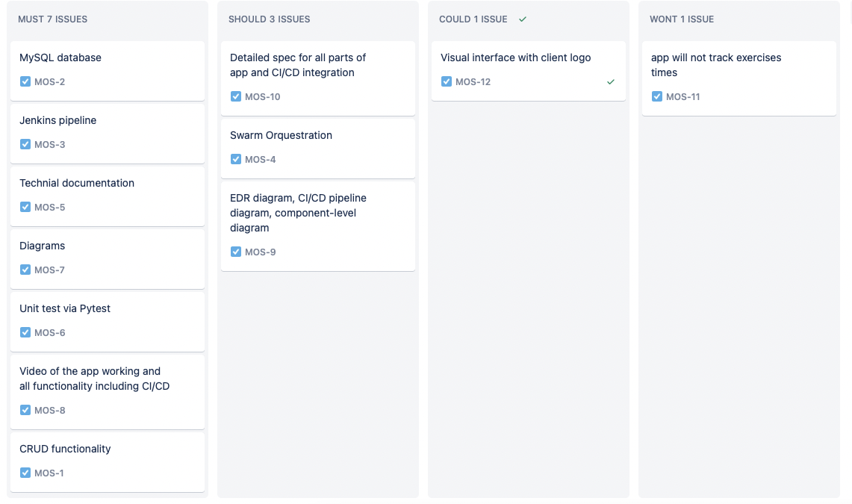This screenshot has height=504, width=852.
Task: Select the task icon beside MOS-12
Action: 447,81
